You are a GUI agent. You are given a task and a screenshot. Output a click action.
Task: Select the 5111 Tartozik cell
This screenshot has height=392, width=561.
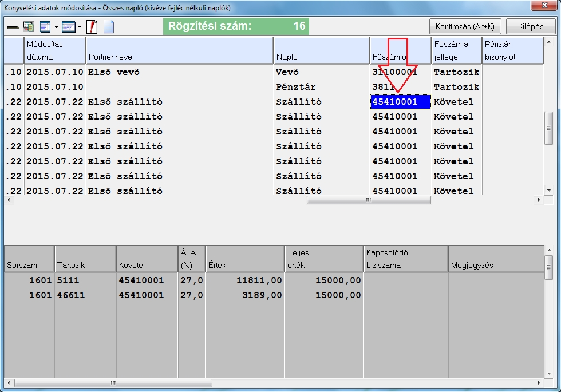pos(85,280)
